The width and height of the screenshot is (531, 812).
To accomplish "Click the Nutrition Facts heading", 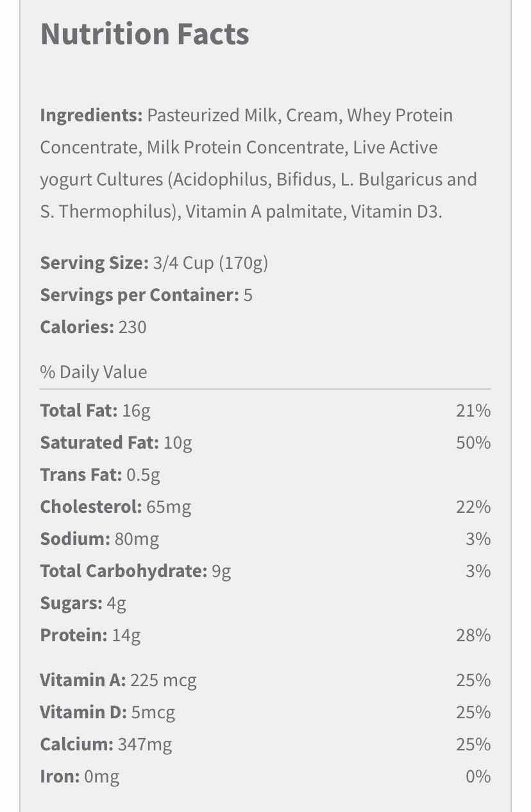I will [145, 34].
